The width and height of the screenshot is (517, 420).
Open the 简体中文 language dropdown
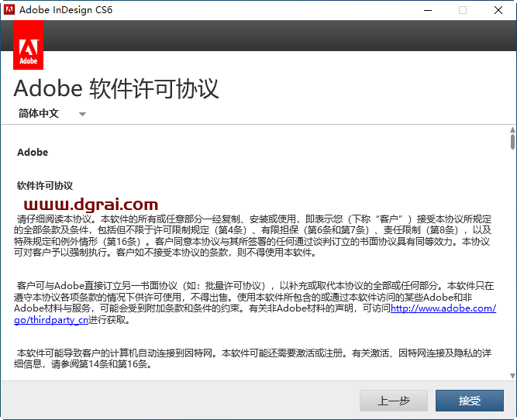pos(52,114)
